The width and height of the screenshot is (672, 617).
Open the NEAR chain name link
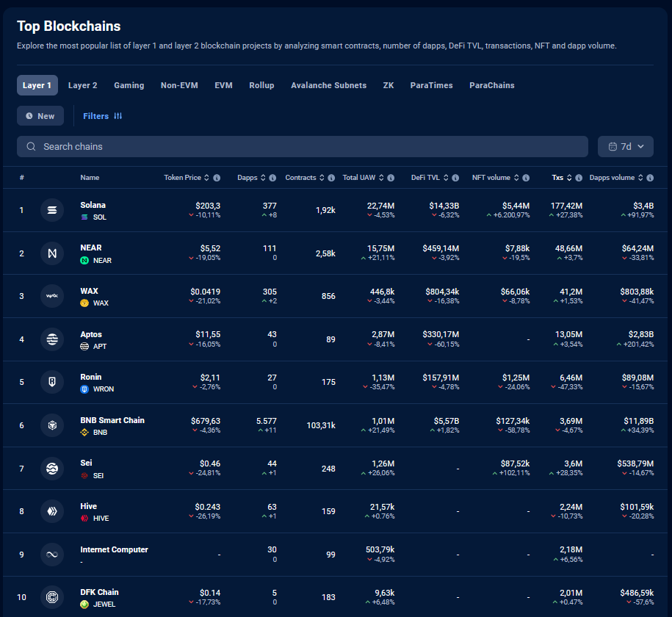coord(91,248)
